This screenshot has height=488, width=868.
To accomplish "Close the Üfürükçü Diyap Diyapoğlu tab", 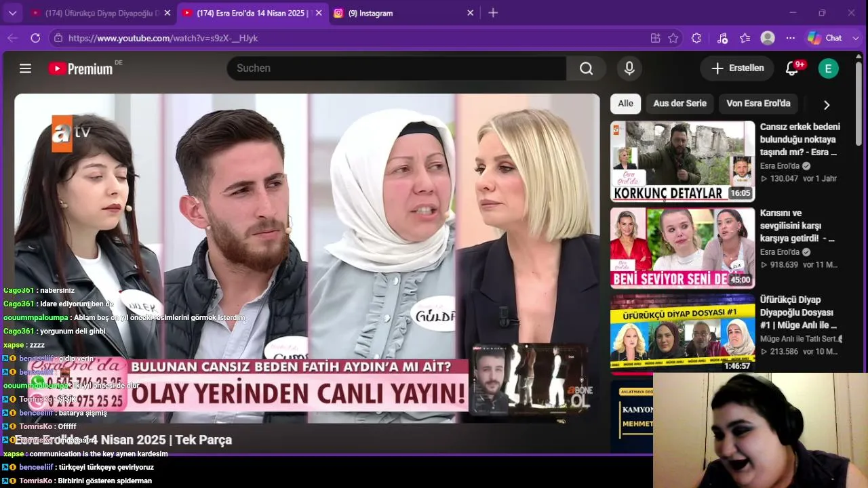I will coord(167,13).
